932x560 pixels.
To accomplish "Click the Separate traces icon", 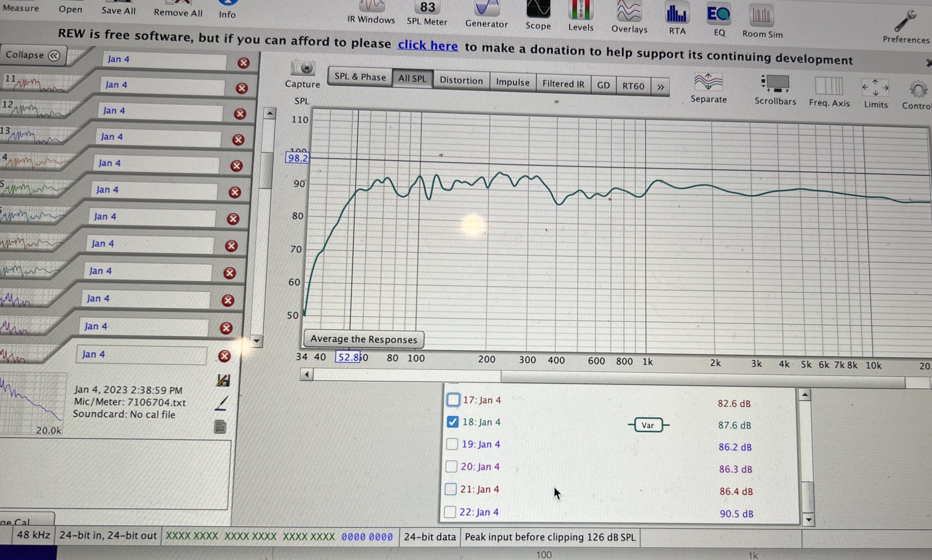I will (709, 88).
